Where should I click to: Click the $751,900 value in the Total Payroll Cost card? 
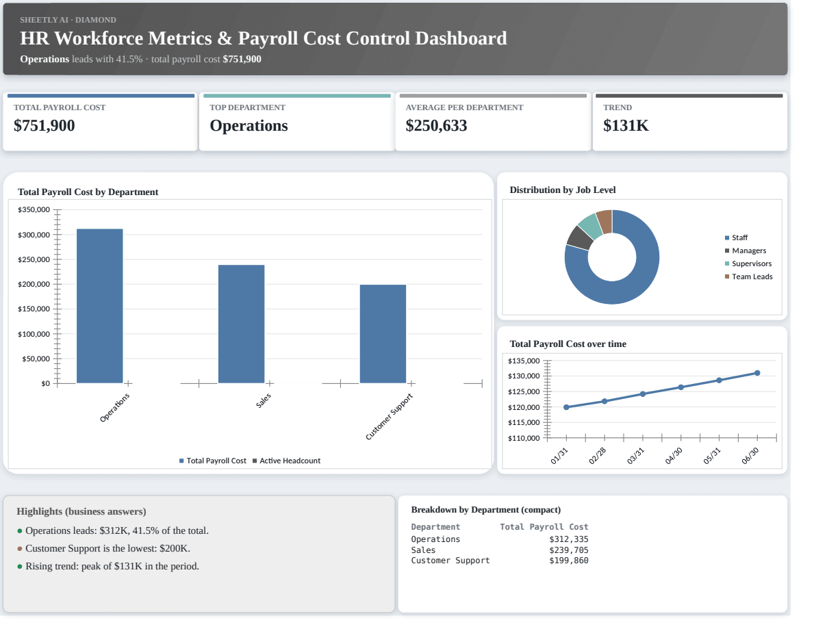[44, 126]
